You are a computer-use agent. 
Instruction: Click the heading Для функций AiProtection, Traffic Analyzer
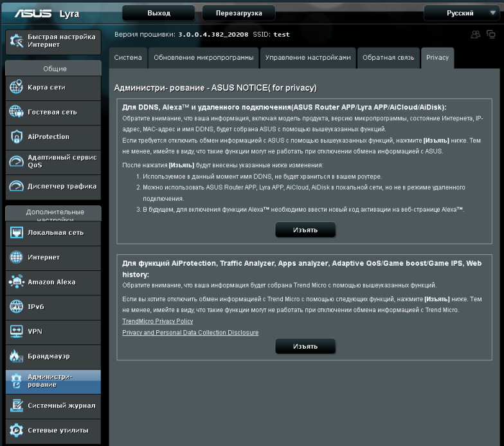302,269
